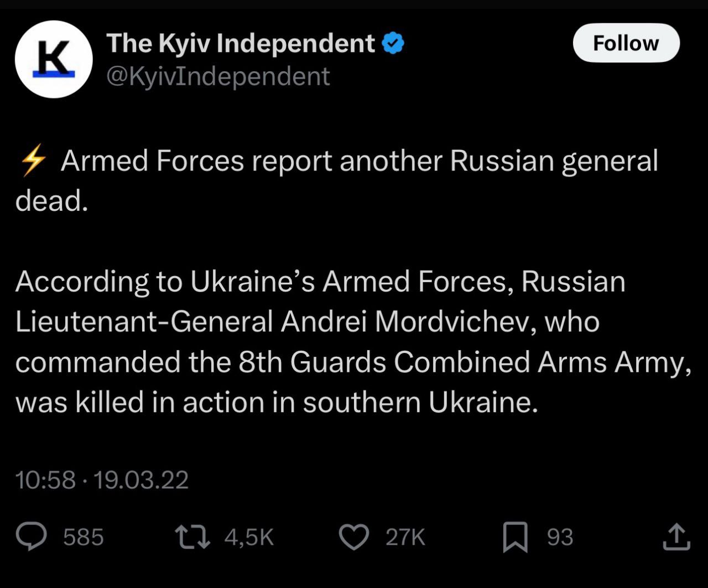Open the Kyiv Independent K avatar
708x588 pixels.
53,59
